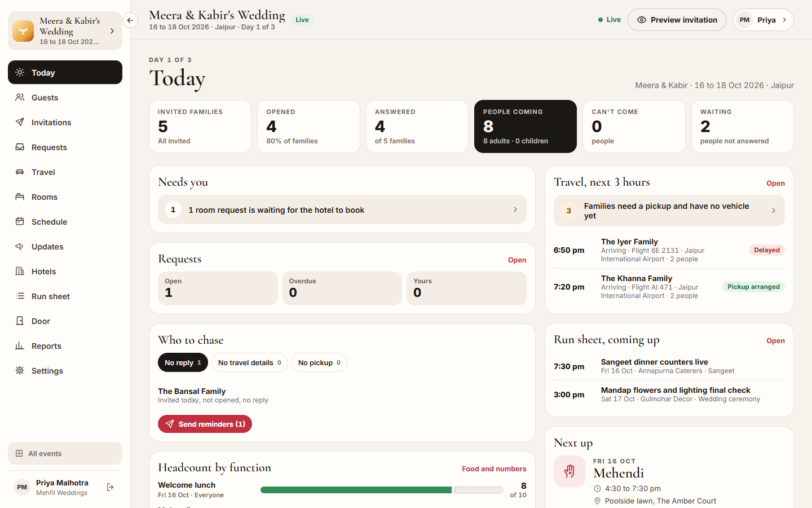Click the Updates megaphone icon
Screen dimensions: 812x508
click(x=20, y=246)
